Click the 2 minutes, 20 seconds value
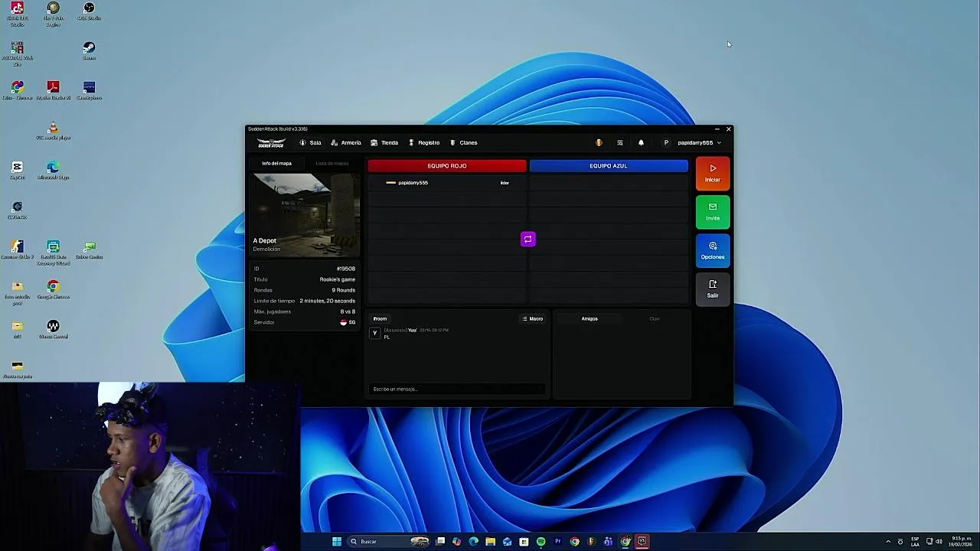 coord(328,301)
